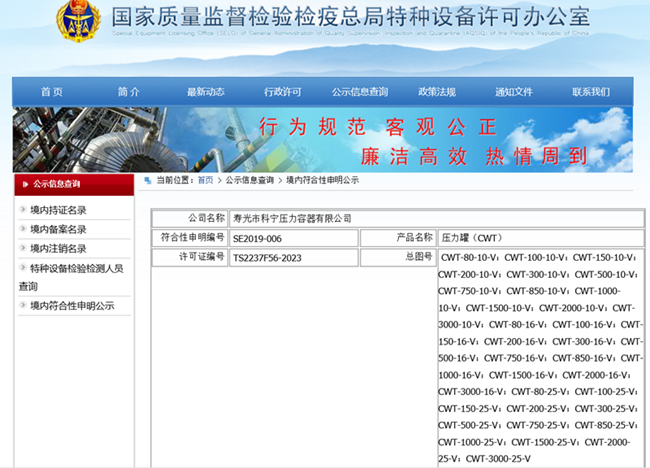Click the 首页 breadcrumb link

205,180
